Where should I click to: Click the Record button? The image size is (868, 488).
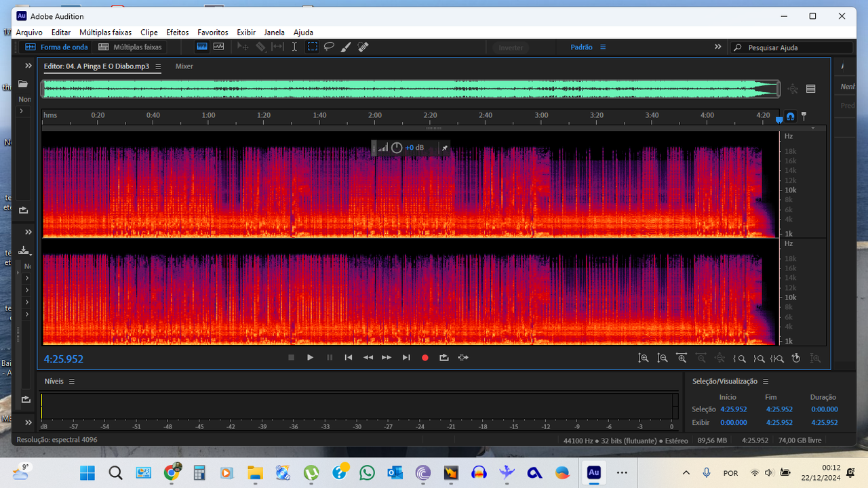[425, 358]
